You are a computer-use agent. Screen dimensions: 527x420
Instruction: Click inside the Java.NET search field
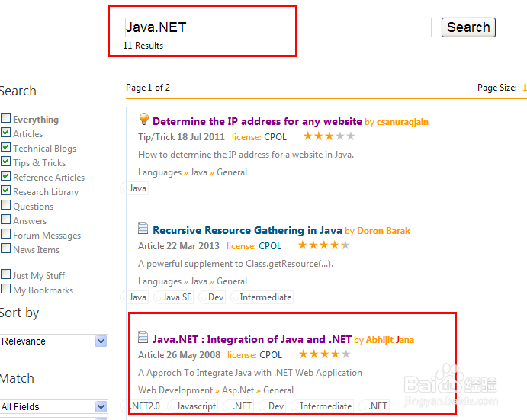pos(278,28)
